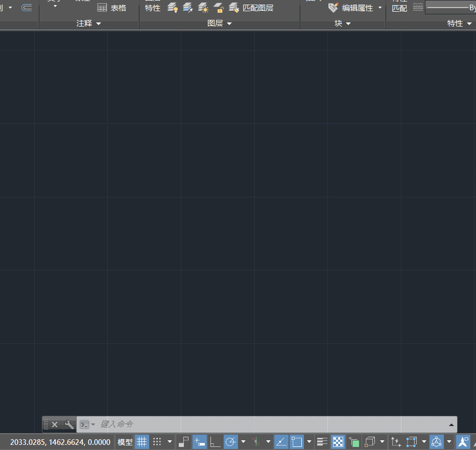Toggle transparency checkerboard icon

[338, 442]
